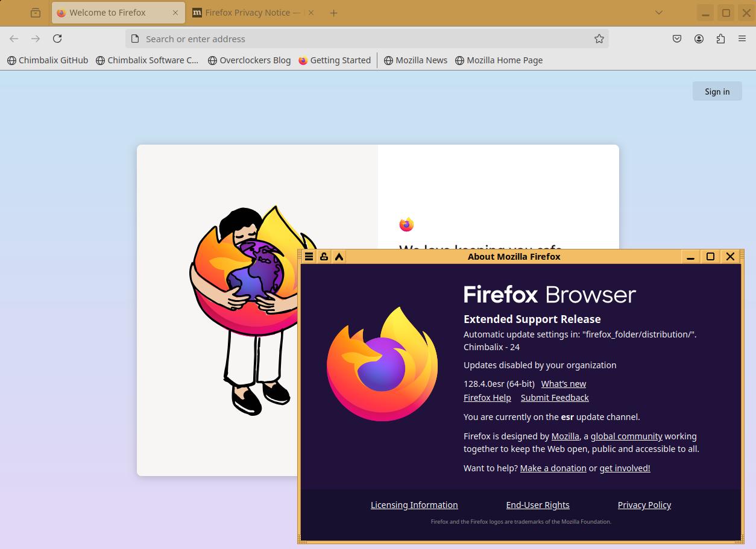756x549 pixels.
Task: Close the Welcome to Firefox tab
Action: 175,13
